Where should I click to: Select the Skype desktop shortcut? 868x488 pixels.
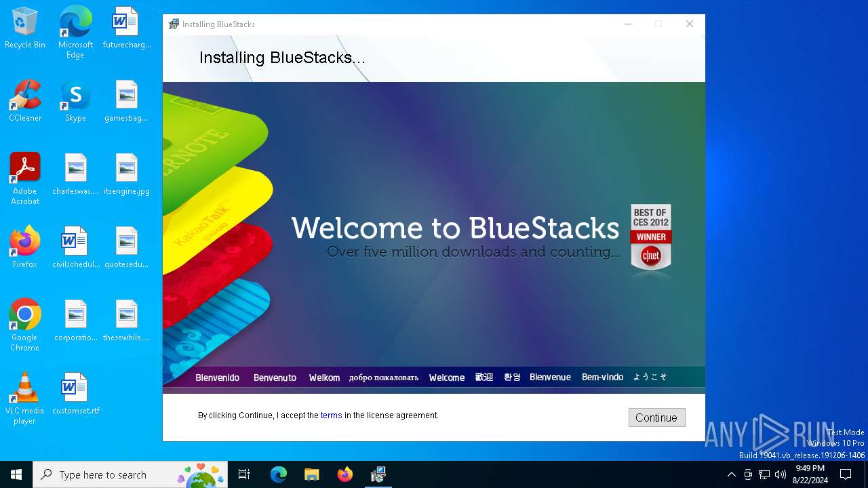(x=75, y=102)
